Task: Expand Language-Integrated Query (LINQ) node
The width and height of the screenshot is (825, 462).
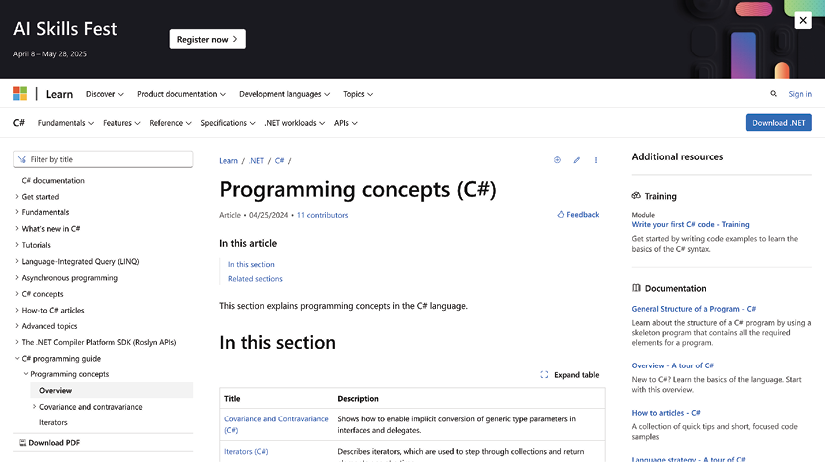Action: pos(17,261)
